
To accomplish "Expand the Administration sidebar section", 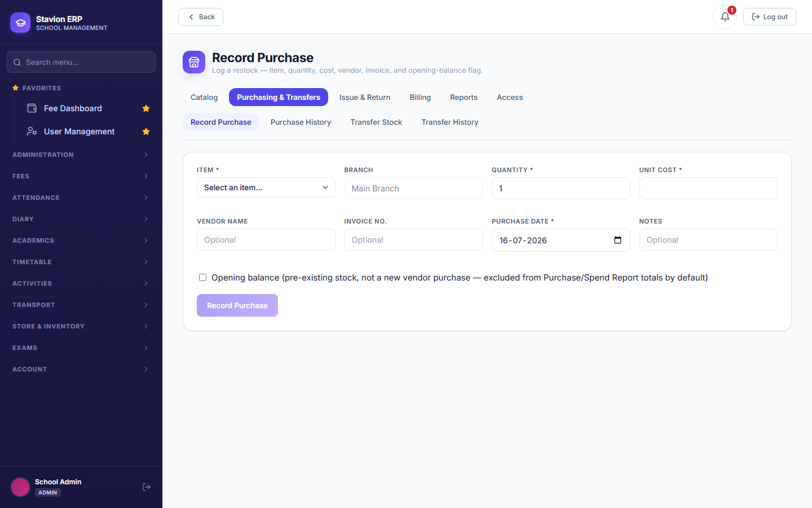I will click(x=81, y=155).
